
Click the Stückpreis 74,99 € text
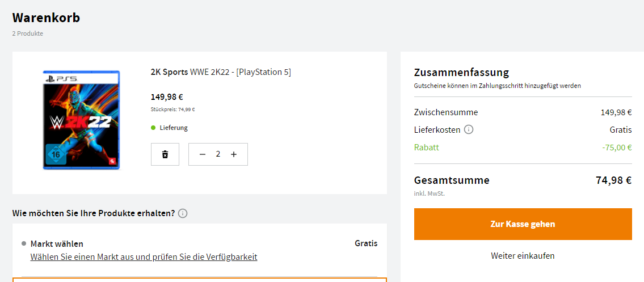(x=173, y=110)
